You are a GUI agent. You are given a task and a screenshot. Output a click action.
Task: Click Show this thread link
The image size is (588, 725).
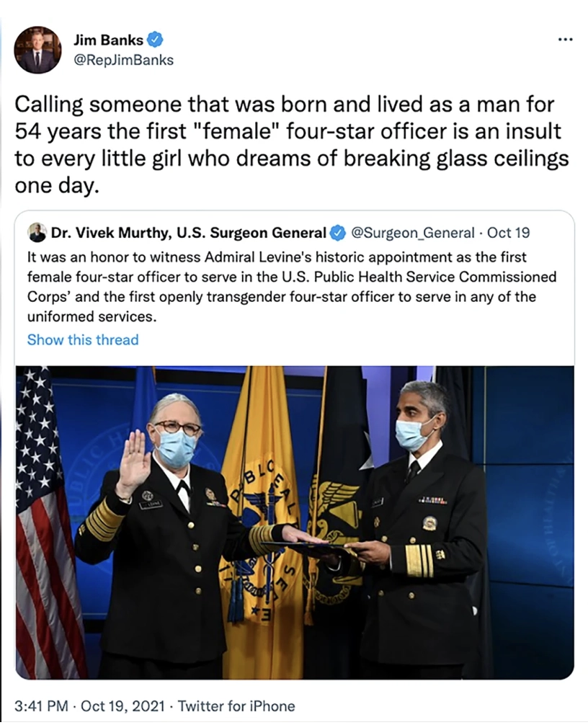tap(83, 340)
